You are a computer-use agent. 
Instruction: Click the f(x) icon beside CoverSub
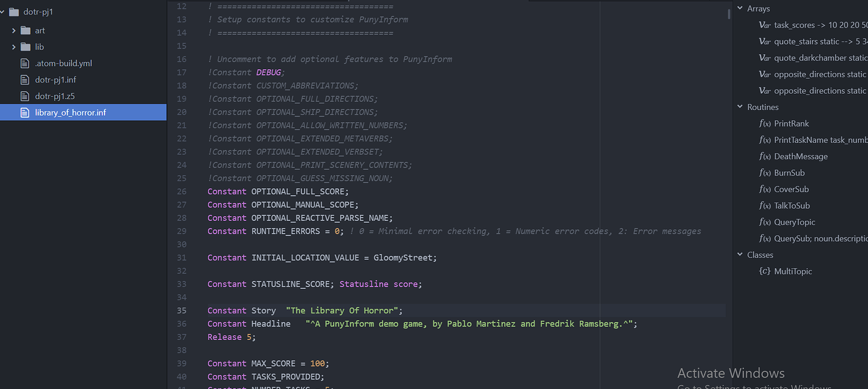click(764, 189)
